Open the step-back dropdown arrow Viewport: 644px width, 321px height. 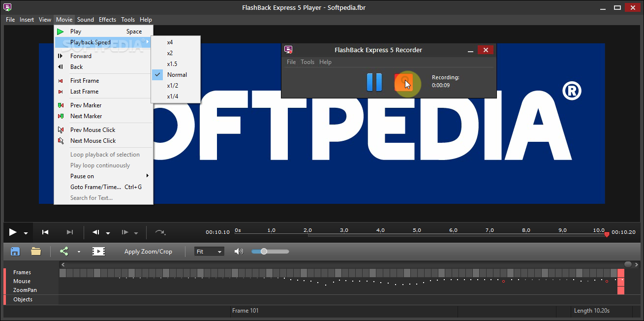click(x=108, y=233)
